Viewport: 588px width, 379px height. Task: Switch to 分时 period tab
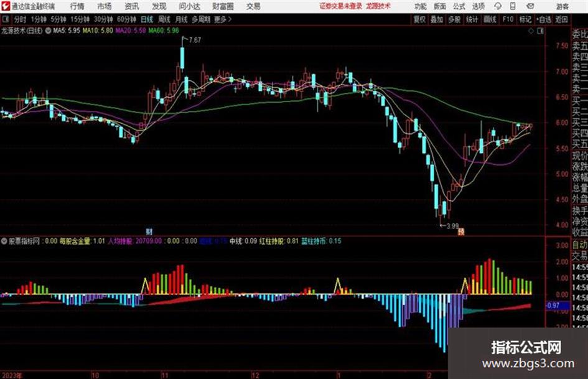pos(21,19)
